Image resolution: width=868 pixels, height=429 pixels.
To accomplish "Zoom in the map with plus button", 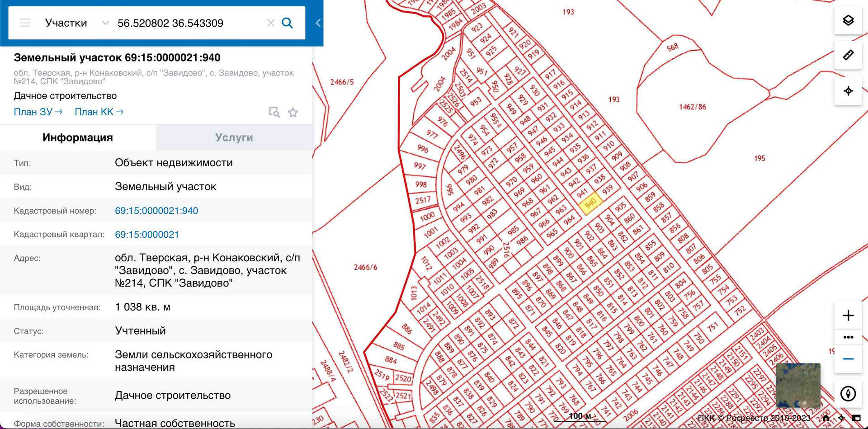I will pos(848,315).
